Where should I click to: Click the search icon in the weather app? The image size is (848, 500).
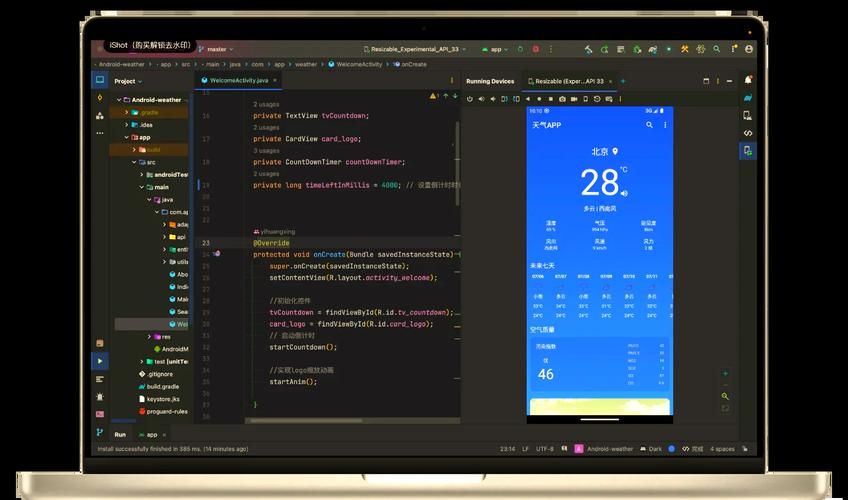[649, 125]
